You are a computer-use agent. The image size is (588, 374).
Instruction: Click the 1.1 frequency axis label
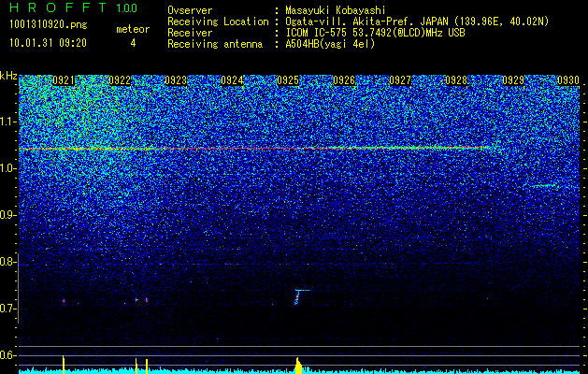click(x=8, y=122)
